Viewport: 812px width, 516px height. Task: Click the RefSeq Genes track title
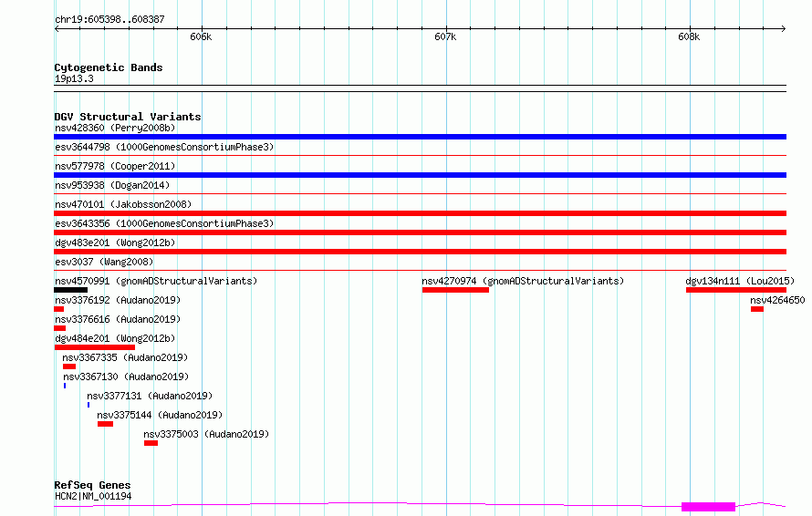tap(92, 486)
